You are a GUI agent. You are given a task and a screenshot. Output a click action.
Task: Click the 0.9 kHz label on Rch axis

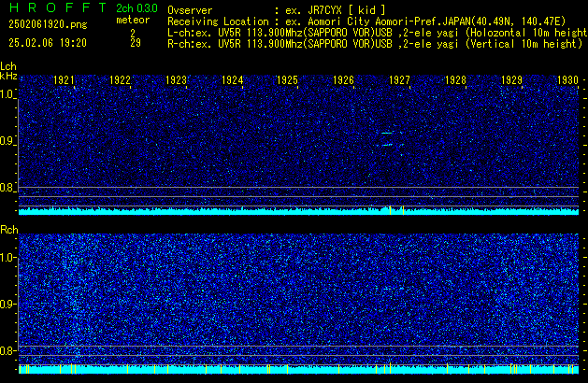click(7, 304)
